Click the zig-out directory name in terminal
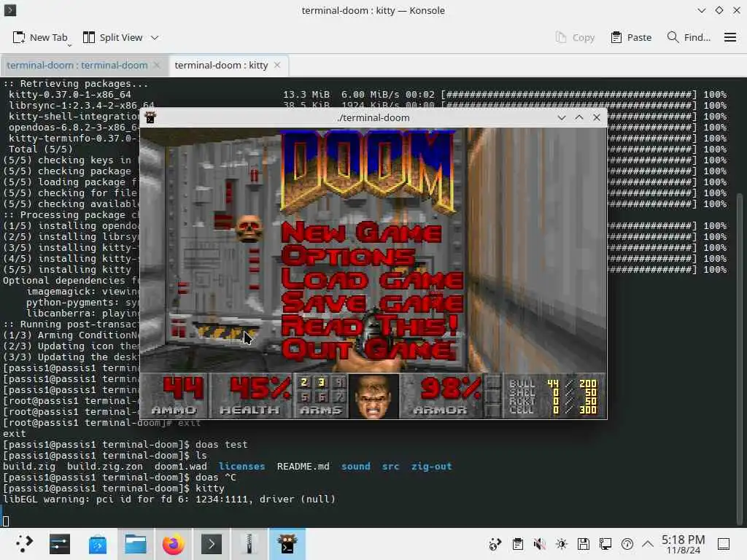Viewport: 747px width, 560px height. coord(431,467)
